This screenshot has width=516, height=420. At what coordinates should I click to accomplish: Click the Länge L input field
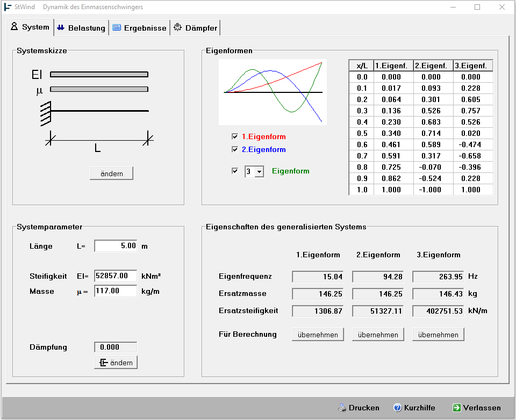pos(116,246)
